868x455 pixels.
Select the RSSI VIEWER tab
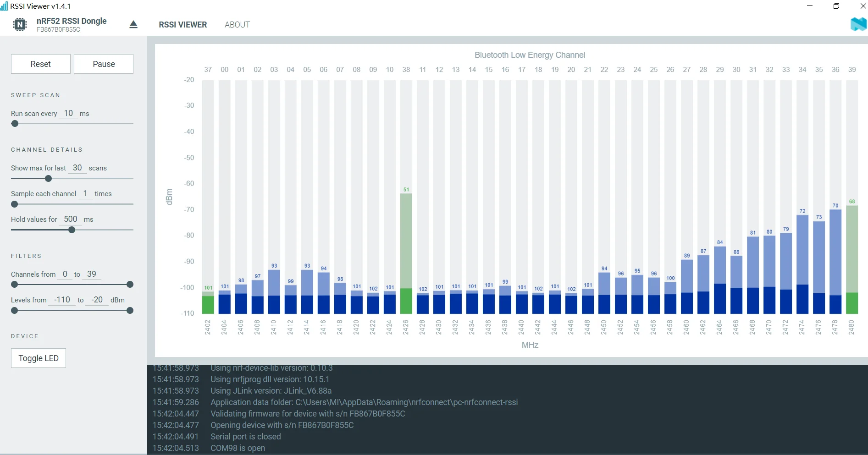click(183, 25)
